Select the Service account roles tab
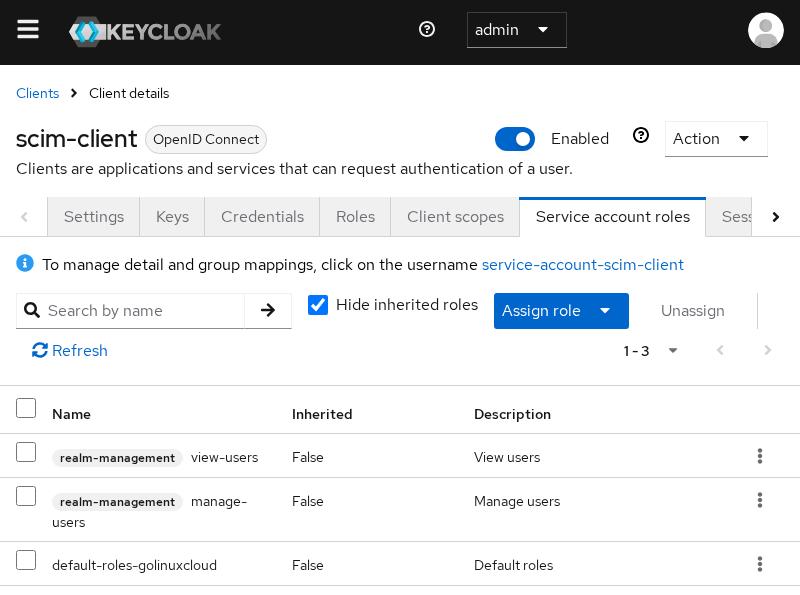 (x=613, y=217)
